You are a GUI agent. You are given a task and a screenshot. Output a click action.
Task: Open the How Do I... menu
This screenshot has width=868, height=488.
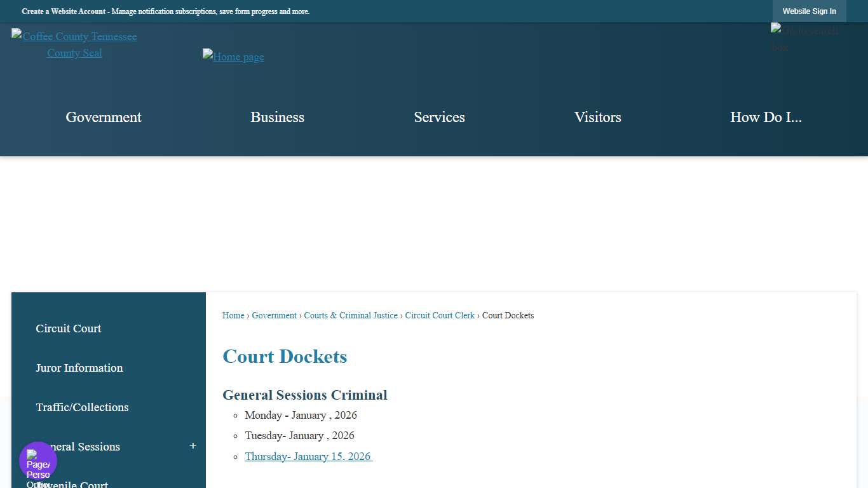[766, 117]
